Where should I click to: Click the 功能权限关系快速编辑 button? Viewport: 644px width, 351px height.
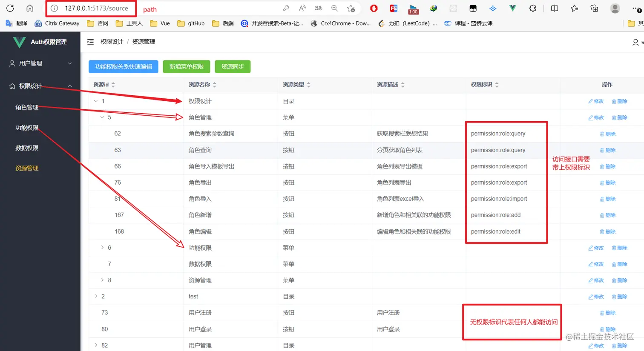[124, 66]
